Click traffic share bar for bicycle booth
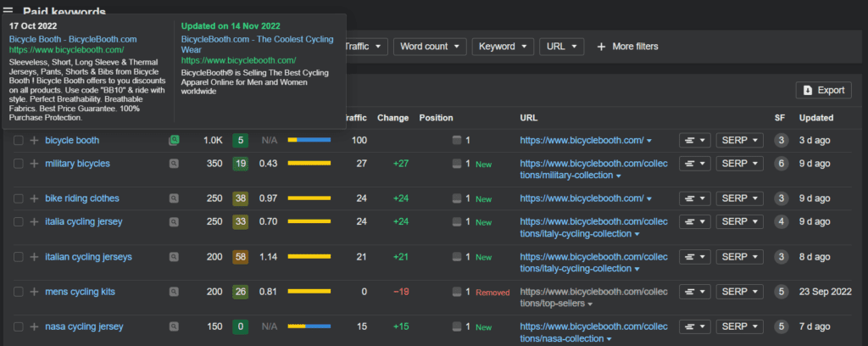 [x=309, y=140]
